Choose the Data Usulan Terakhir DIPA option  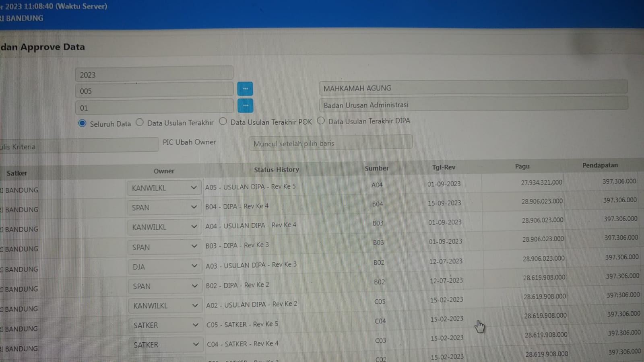321,121
